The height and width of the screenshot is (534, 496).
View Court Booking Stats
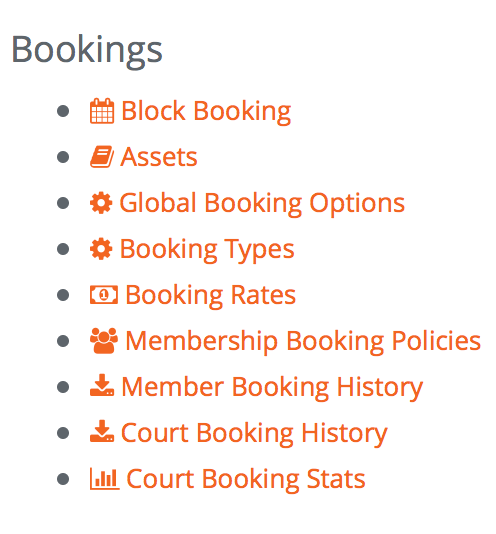click(x=246, y=480)
